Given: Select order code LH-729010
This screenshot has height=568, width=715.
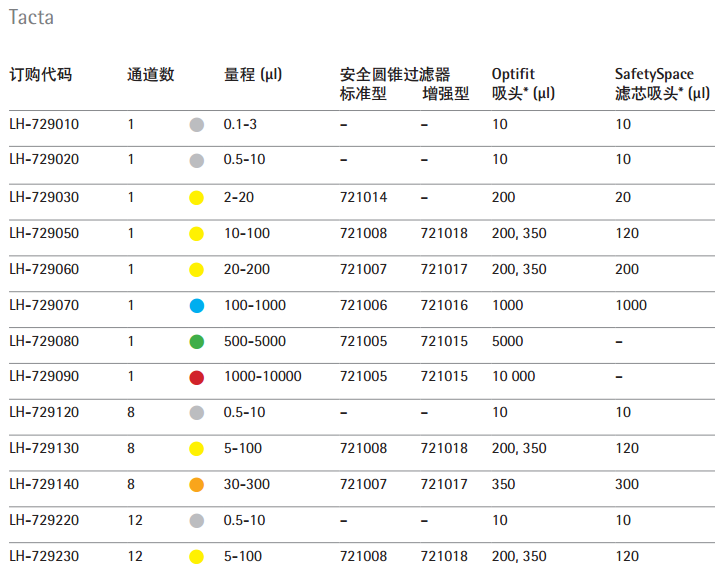Looking at the screenshot, I should pos(44,124).
